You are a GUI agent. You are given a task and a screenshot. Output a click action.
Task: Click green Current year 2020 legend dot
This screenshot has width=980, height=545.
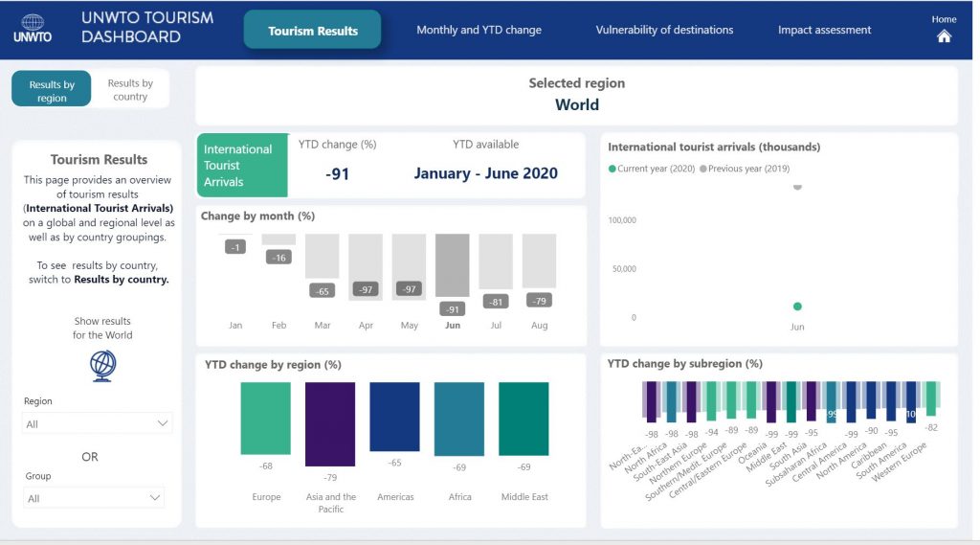(612, 169)
